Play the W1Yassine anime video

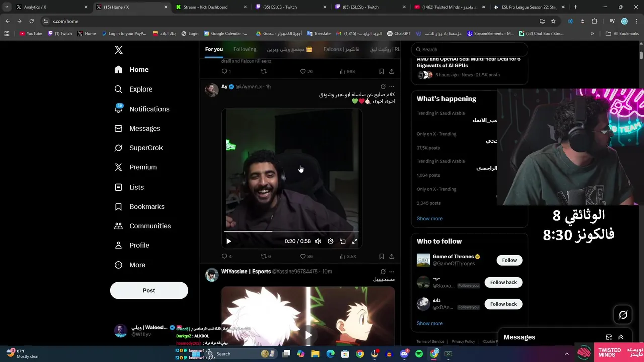(x=308, y=334)
